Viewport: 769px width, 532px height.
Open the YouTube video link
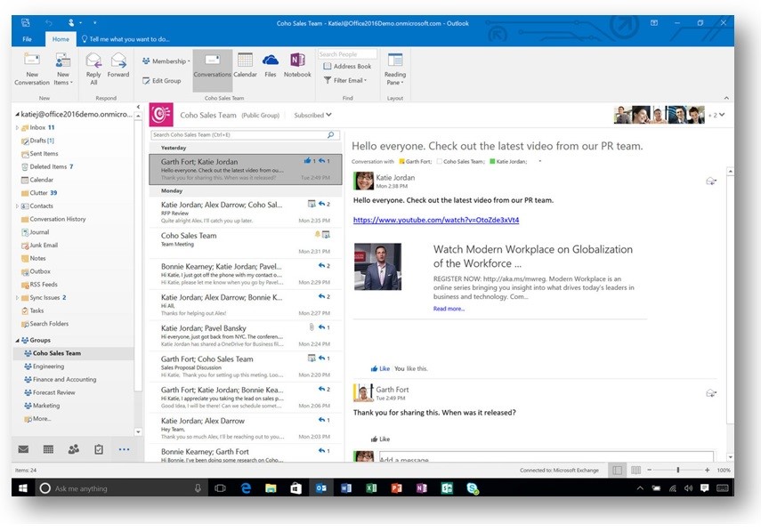pyautogui.click(x=435, y=220)
